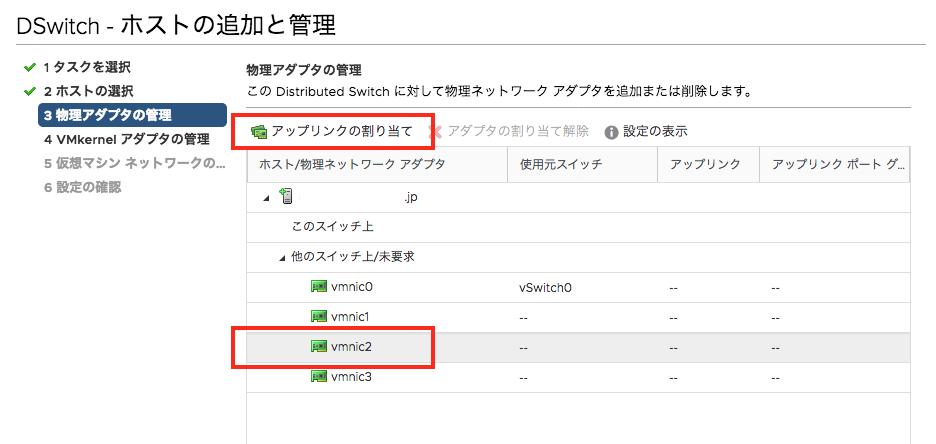Click the vmnic3 network adapter icon
The width and height of the screenshot is (936, 444).
[319, 376]
